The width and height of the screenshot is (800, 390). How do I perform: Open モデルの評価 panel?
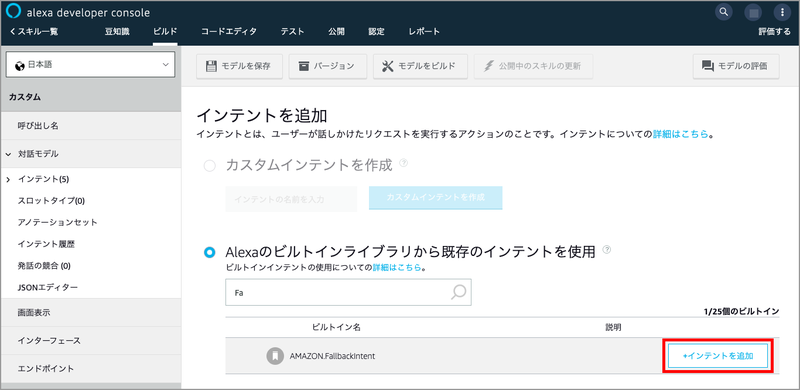pos(736,66)
